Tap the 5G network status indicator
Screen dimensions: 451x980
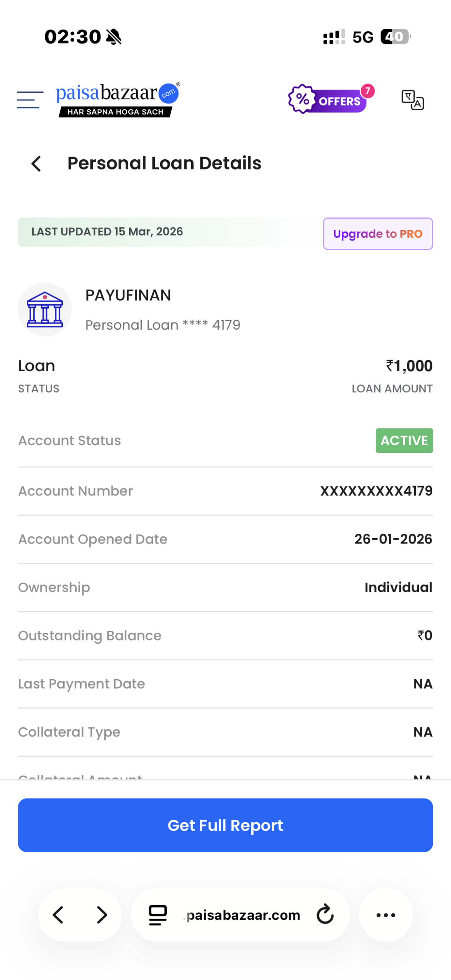[x=362, y=37]
